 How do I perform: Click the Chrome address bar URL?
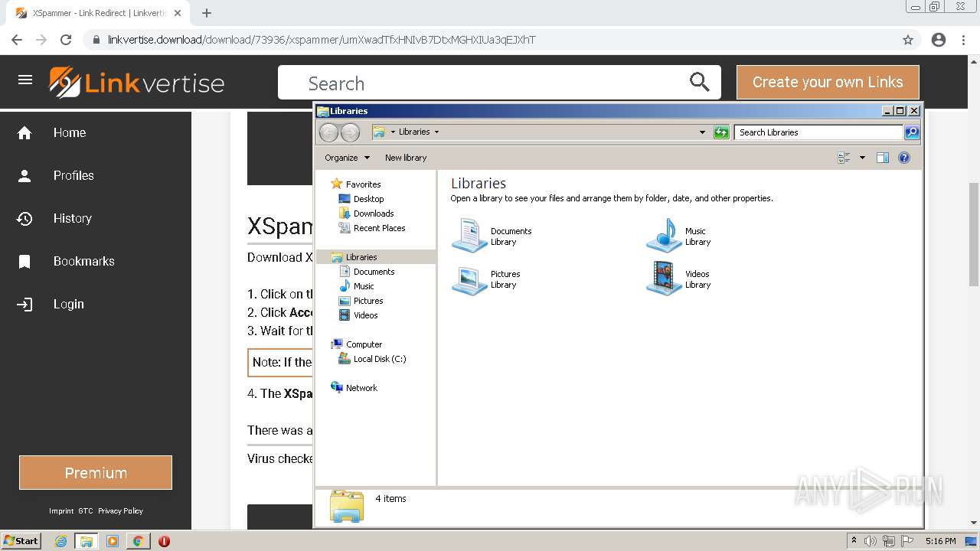point(322,40)
